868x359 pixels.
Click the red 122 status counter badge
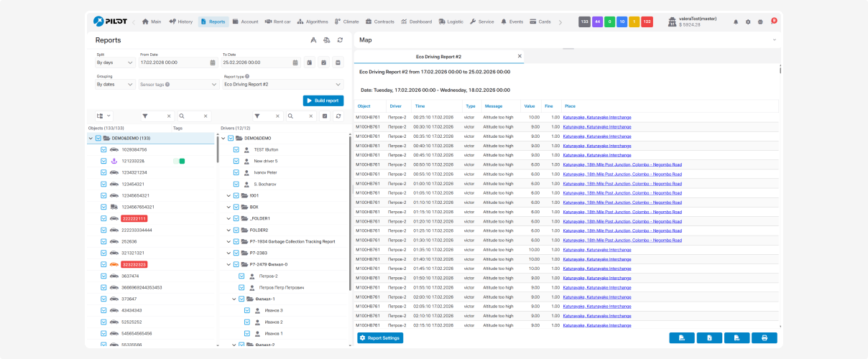click(x=647, y=22)
